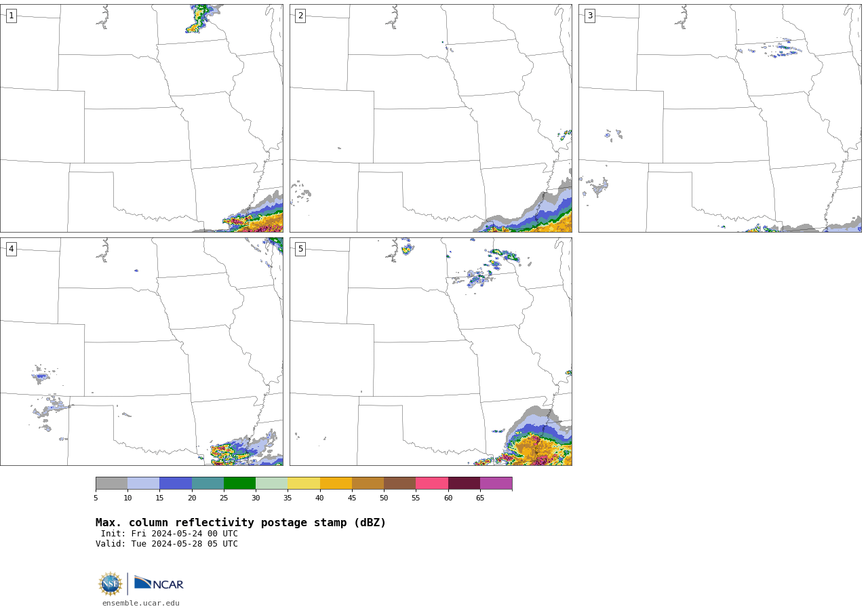Select the dark green 25-30 dBZ swatch
The image size is (868, 611).
click(240, 484)
